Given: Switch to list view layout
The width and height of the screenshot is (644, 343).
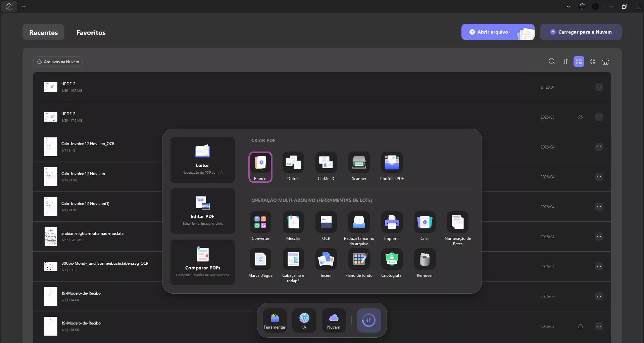Looking at the screenshot, I should point(579,61).
